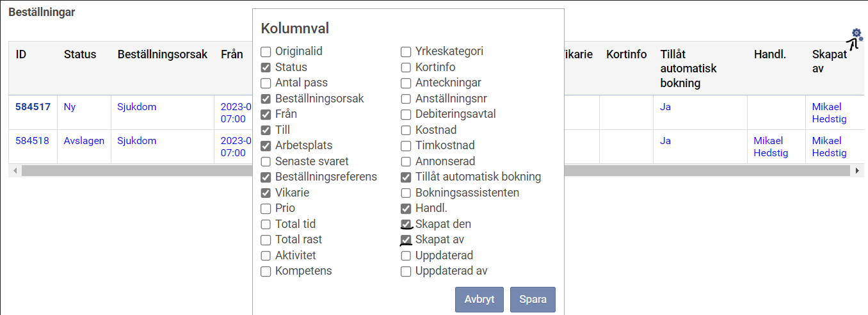Screen dimensions: 868x315
Task: Enable the Originalid column checkbox
Action: pos(266,52)
